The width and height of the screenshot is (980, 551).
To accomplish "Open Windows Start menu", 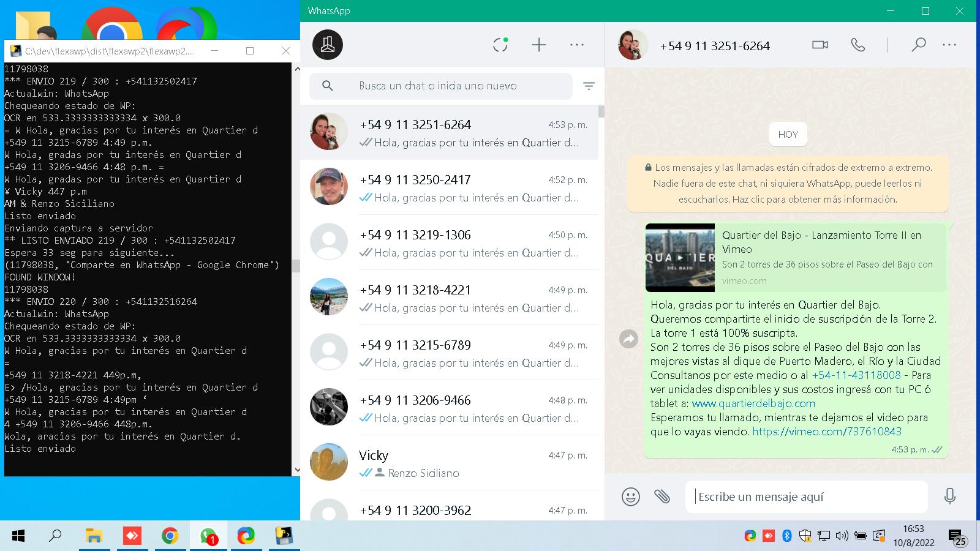I will pyautogui.click(x=18, y=536).
